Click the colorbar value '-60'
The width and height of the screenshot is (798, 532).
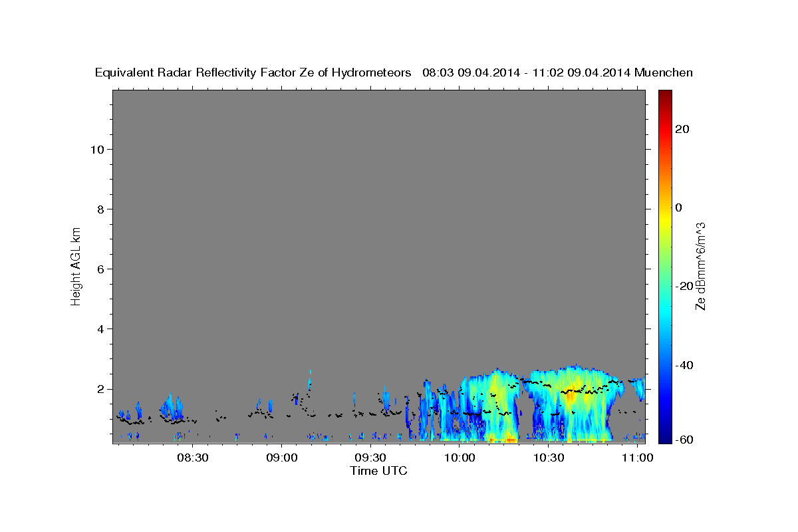(x=683, y=439)
